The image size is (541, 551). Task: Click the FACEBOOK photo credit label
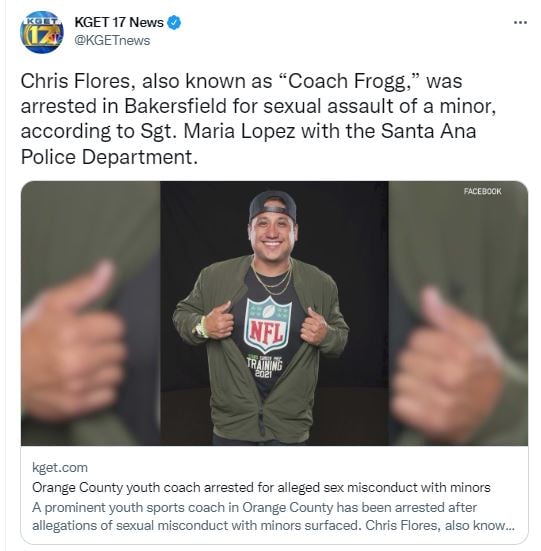(x=482, y=191)
